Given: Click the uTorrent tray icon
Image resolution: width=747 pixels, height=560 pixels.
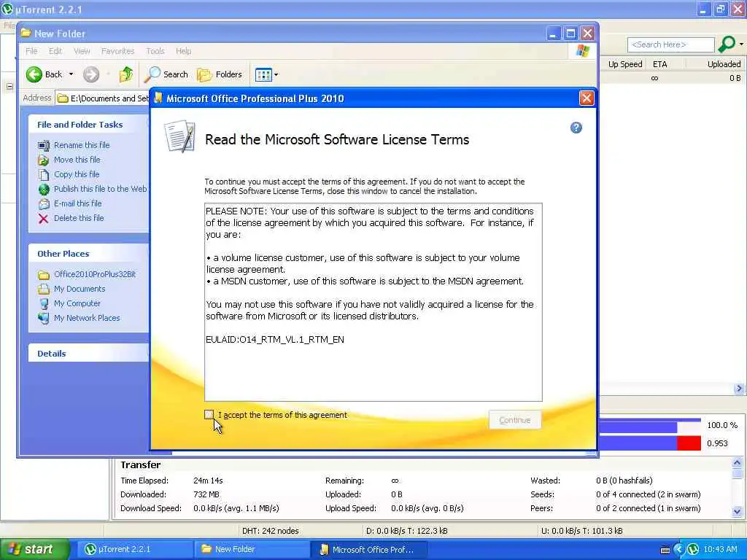Looking at the screenshot, I should click(693, 550).
